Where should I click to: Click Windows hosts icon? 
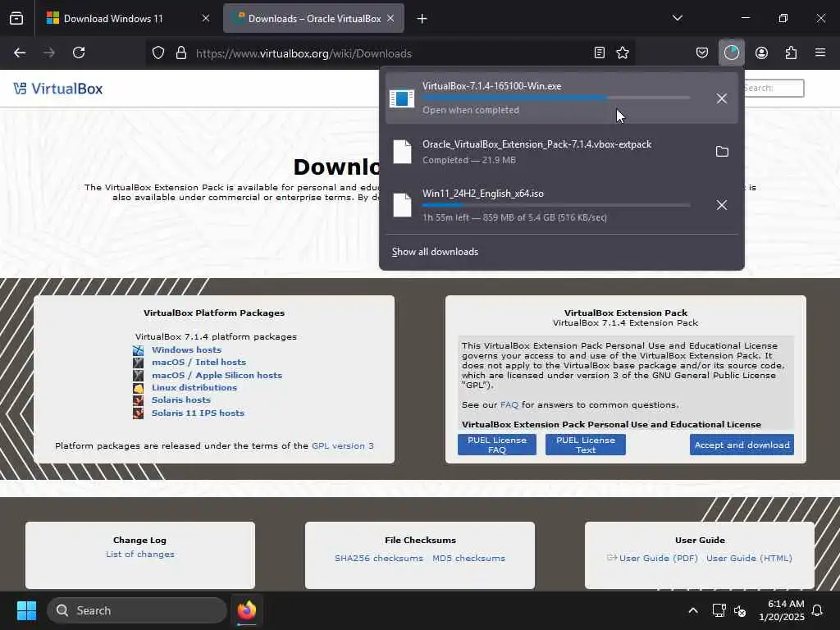(138, 350)
